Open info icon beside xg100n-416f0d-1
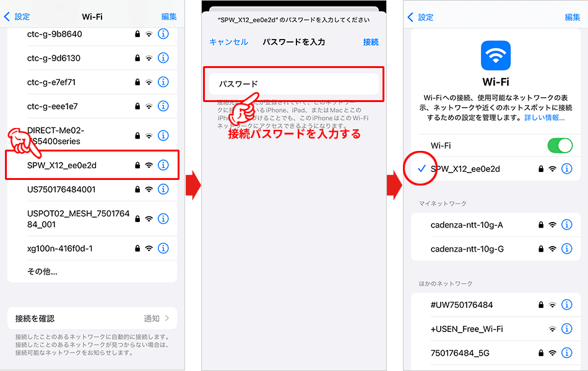588x371 pixels. [163, 248]
